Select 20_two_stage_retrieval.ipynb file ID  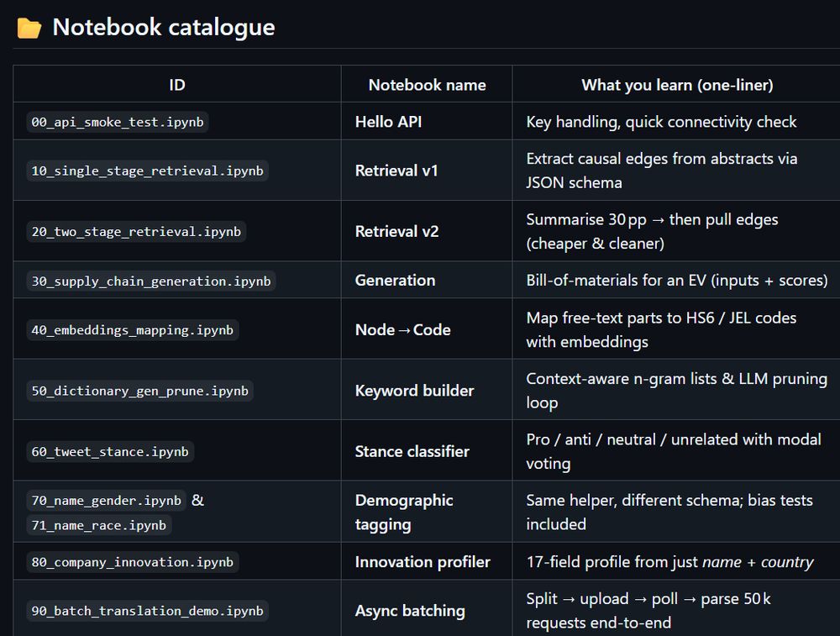(136, 231)
